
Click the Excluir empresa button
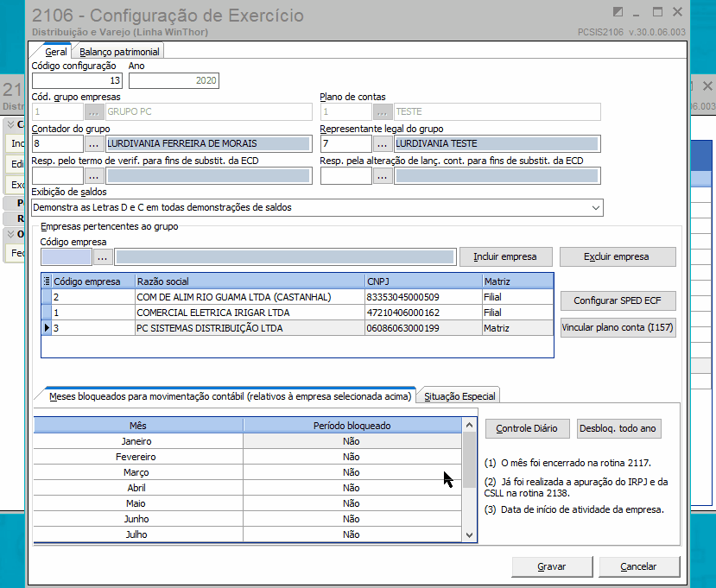click(617, 256)
